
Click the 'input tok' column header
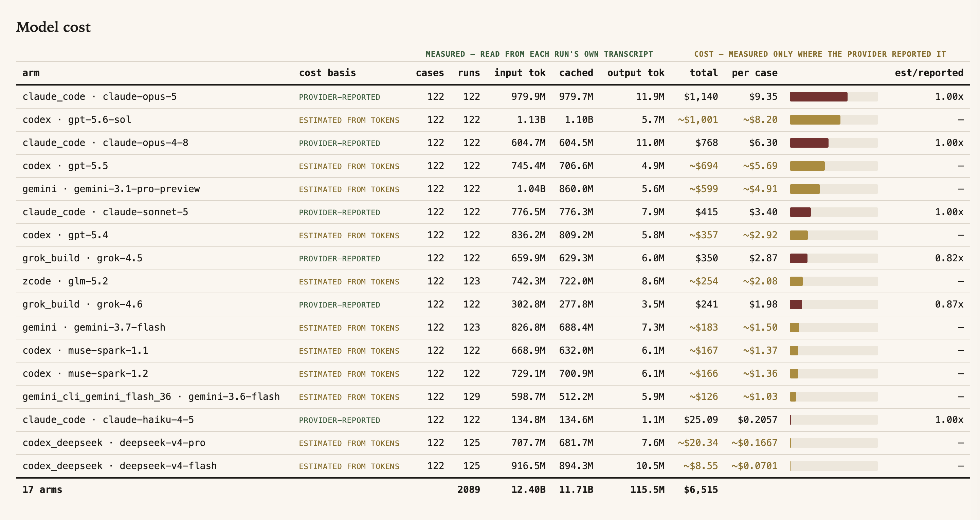click(x=520, y=73)
